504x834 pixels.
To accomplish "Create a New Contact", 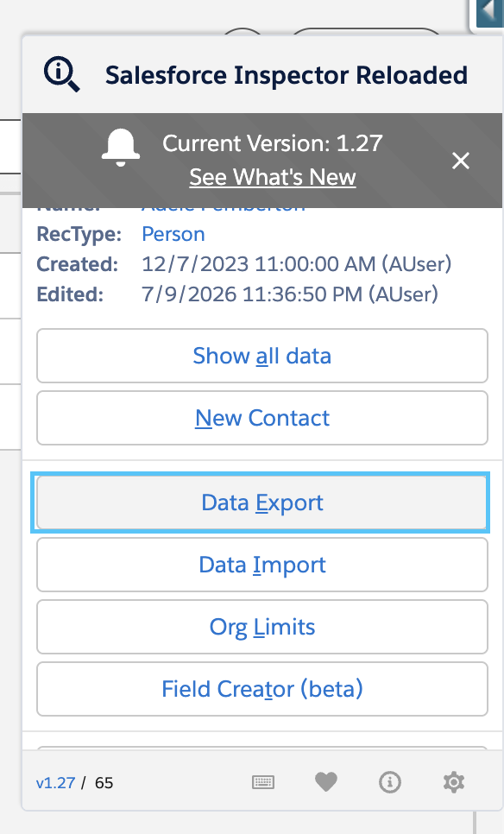I will [262, 418].
